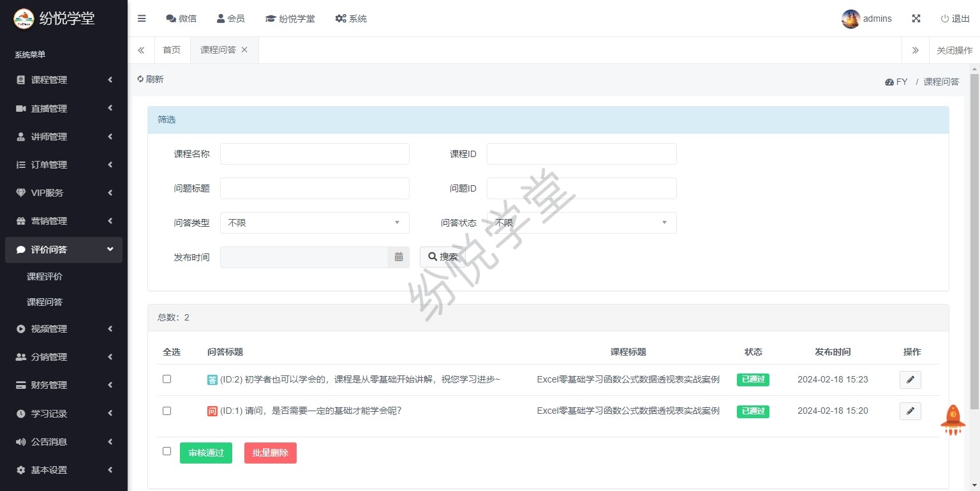Open the 问答类型 dropdown
Viewport: 980px width, 491px height.
pyautogui.click(x=315, y=223)
